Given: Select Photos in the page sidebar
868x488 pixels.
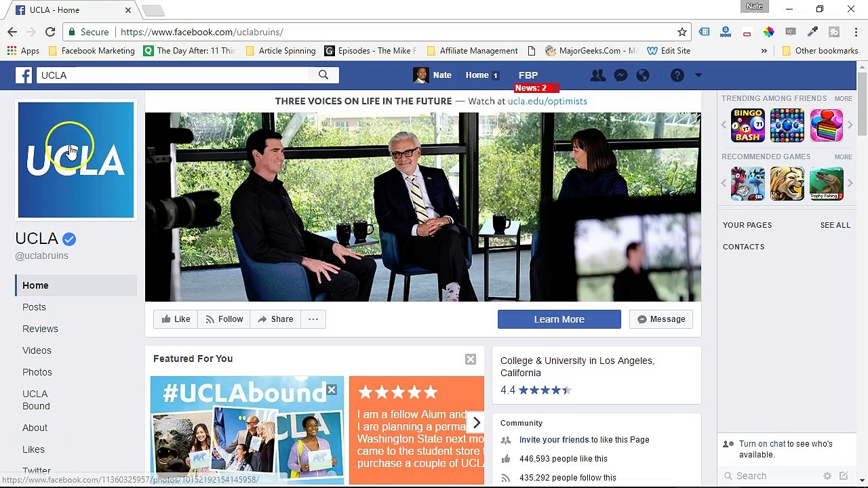Looking at the screenshot, I should click(x=37, y=372).
